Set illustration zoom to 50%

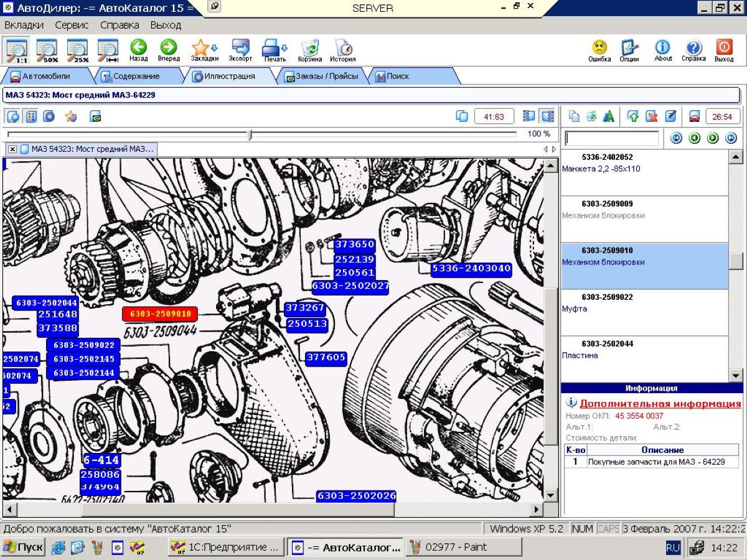coord(47,50)
